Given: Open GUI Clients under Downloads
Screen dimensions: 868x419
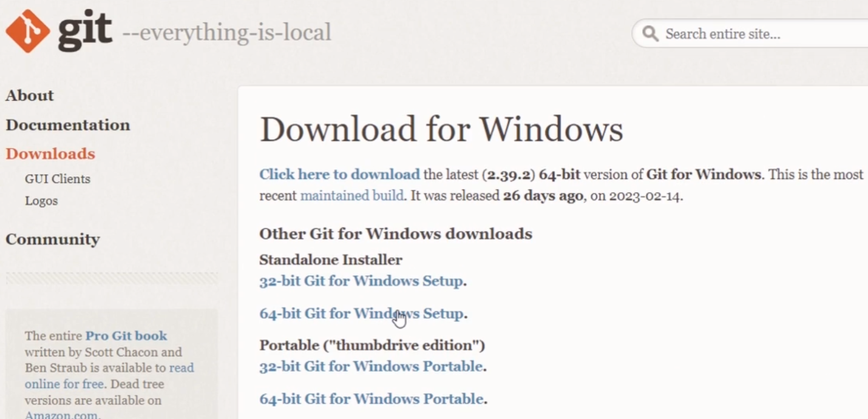Looking at the screenshot, I should point(58,179).
